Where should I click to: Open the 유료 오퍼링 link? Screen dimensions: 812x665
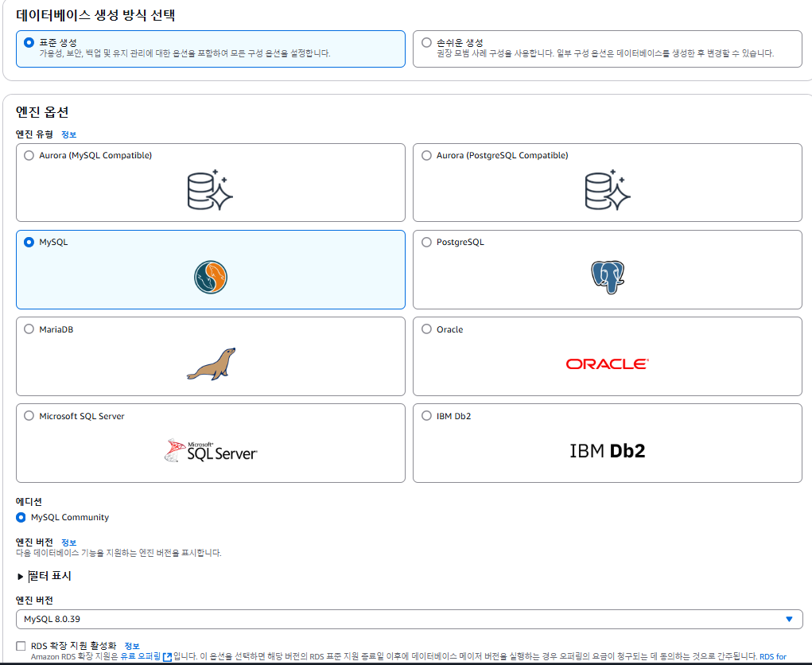[x=140, y=656]
